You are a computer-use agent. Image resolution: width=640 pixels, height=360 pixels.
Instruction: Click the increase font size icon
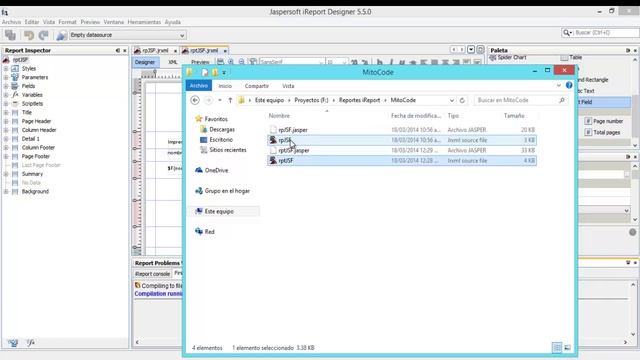click(354, 62)
